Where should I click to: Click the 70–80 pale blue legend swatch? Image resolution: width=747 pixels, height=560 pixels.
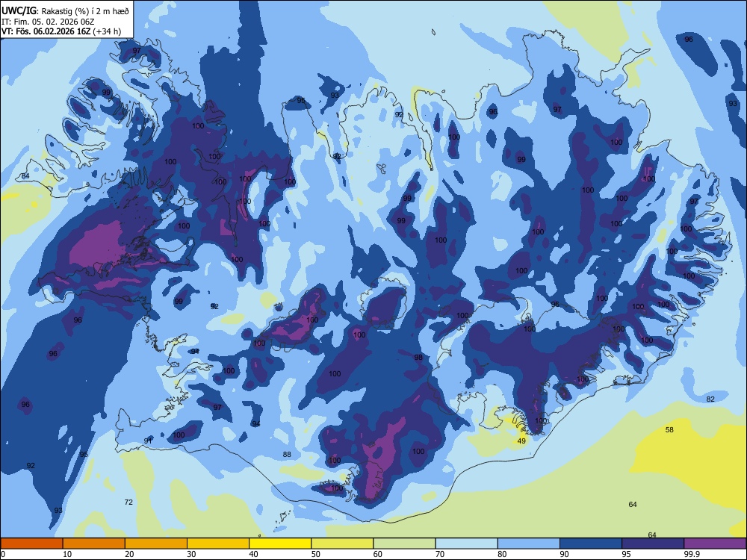click(x=466, y=544)
